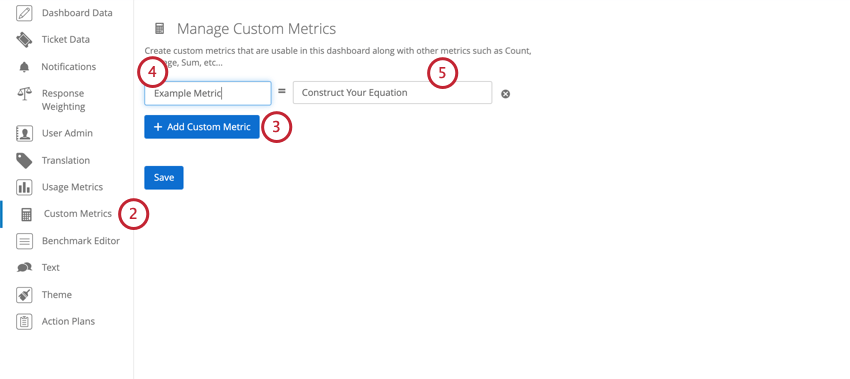Viewport: 850px width, 379px height.
Task: Click the User Admin person icon
Action: [x=24, y=133]
